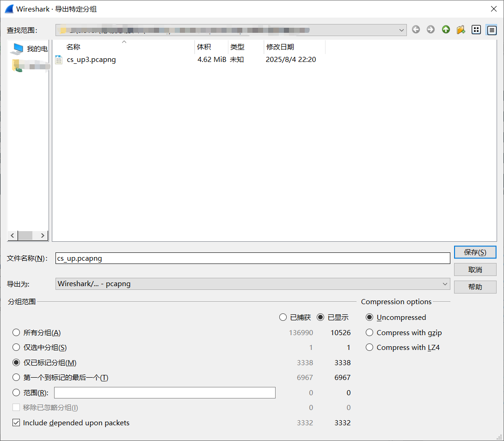
Task: Click sidebar scrollbar left arrow
Action: tap(12, 235)
